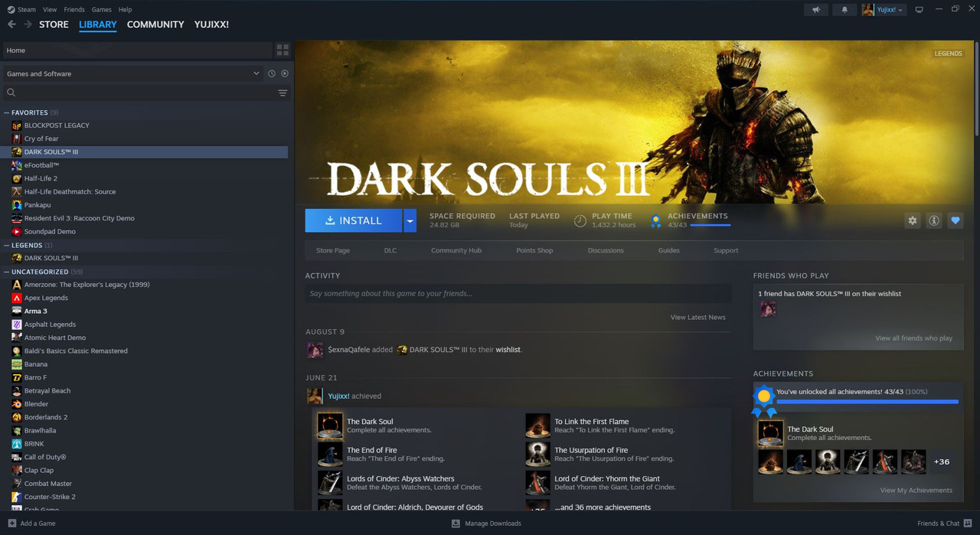This screenshot has width=980, height=535.
Task: Open the View menu
Action: click(x=50, y=9)
